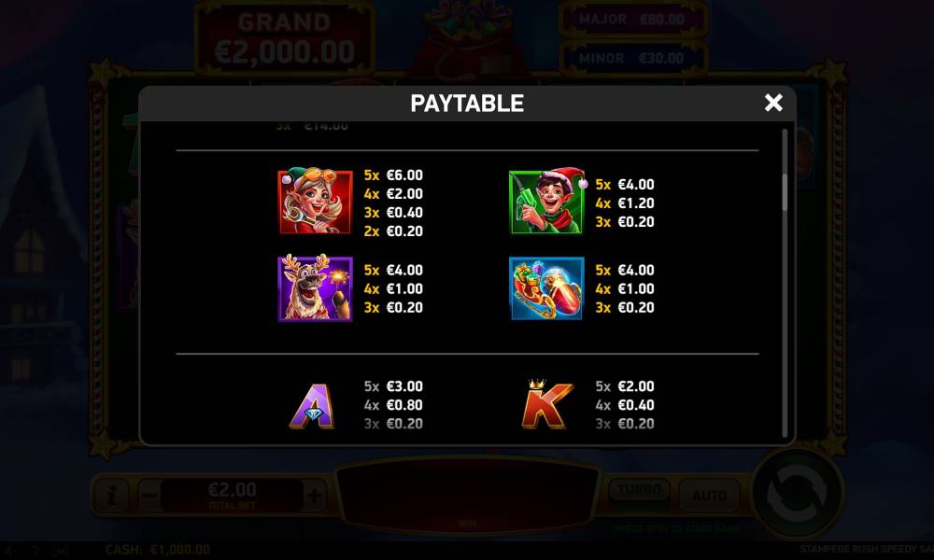Open the game info icon
Image resolution: width=934 pixels, height=560 pixels.
click(x=111, y=495)
